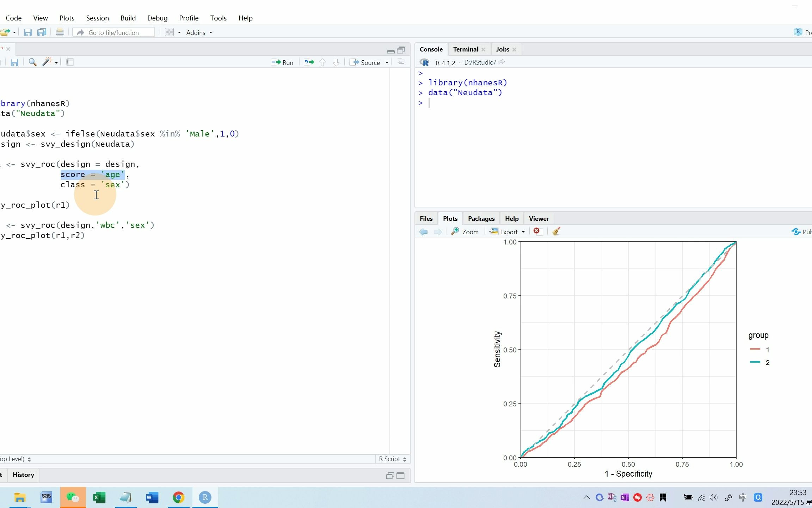Click the Clear plot icon
Image resolution: width=812 pixels, height=508 pixels.
point(555,231)
